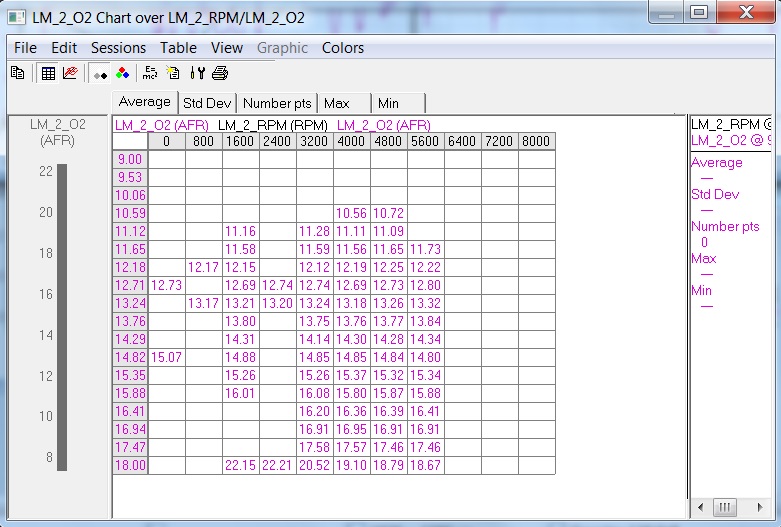The width and height of the screenshot is (781, 527).
Task: Open the E=mc2 math calculation icon
Action: [150, 73]
